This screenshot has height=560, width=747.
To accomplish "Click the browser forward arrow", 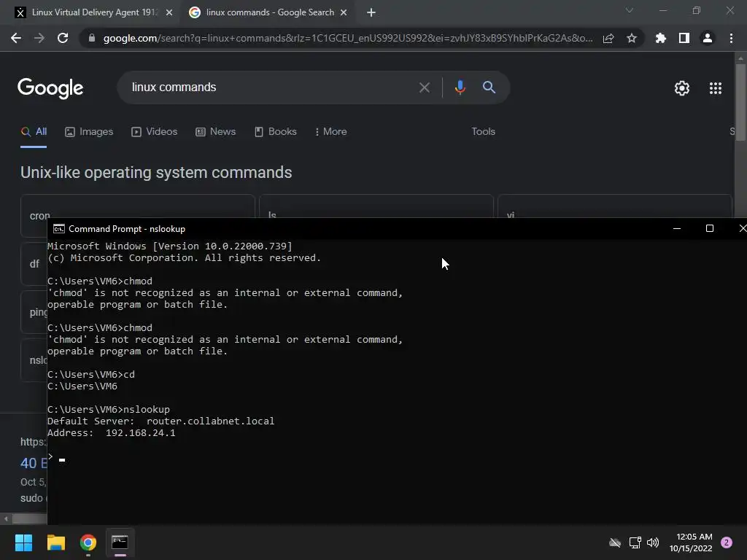I will pyautogui.click(x=39, y=38).
